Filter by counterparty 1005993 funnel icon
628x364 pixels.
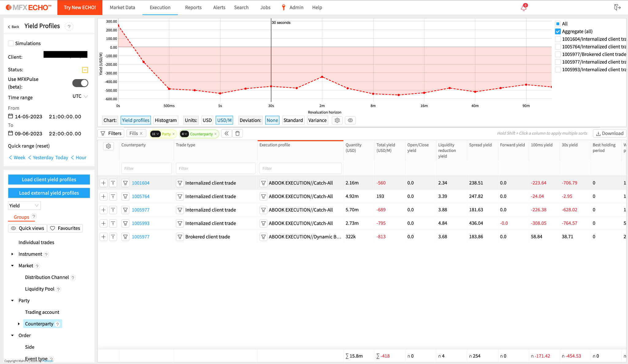click(125, 224)
